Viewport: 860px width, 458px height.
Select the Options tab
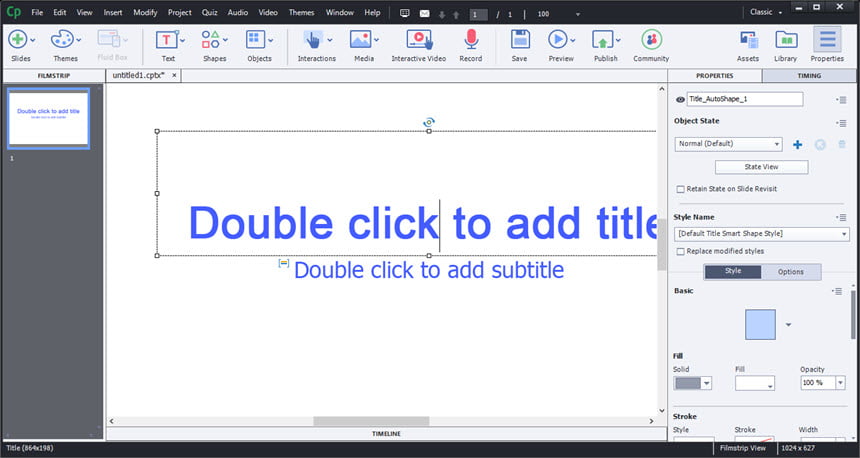(x=791, y=272)
